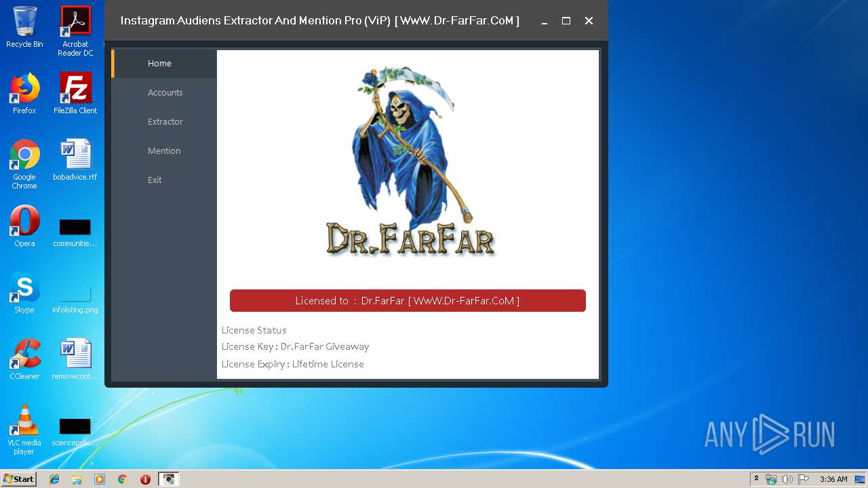Select the sciencepolic... desktop file icon
The image size is (868, 488).
pyautogui.click(x=75, y=432)
